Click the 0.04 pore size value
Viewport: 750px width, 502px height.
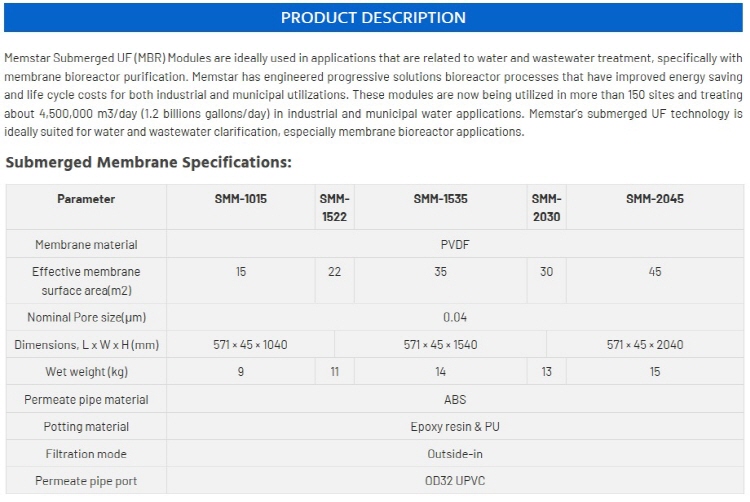[x=455, y=317]
